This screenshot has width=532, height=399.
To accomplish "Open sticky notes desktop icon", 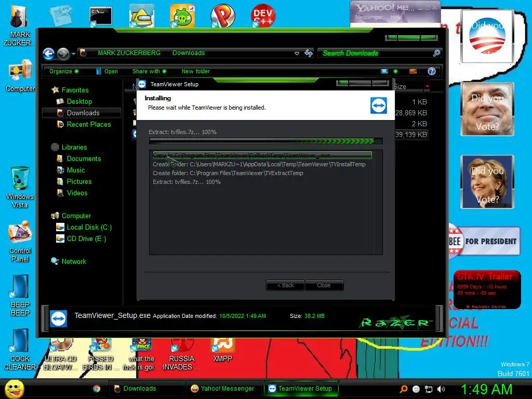I will pyautogui.click(x=60, y=16).
